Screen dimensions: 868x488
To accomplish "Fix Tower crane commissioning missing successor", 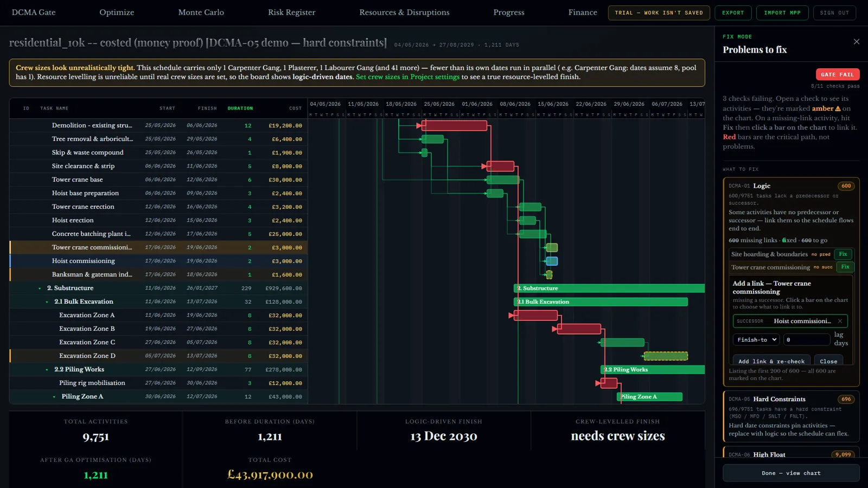I will 845,267.
